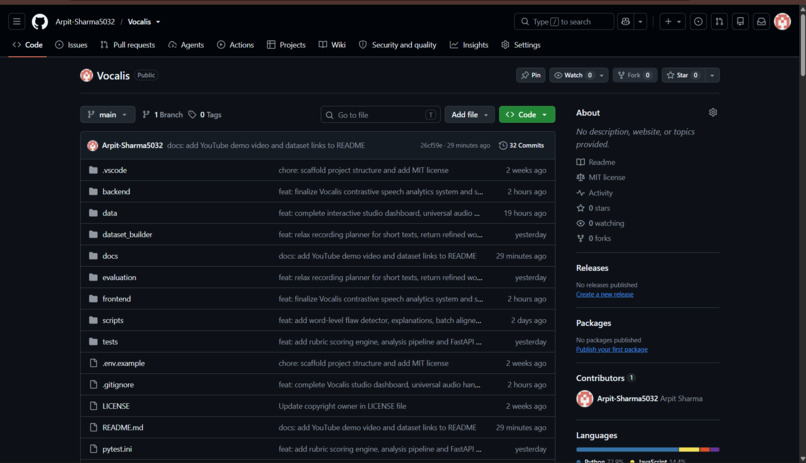Click commit author avatar beside Arpit-Sharma5032
Image resolution: width=806 pixels, height=463 pixels.
tap(93, 145)
